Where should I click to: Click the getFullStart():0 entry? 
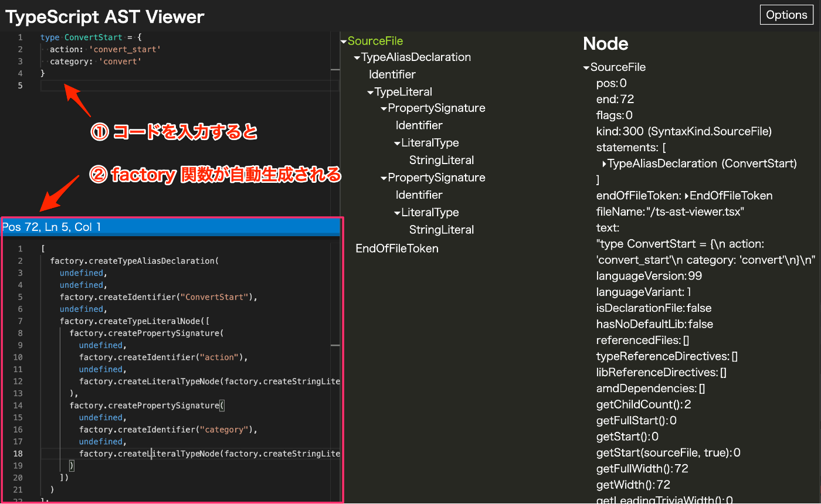pos(636,421)
